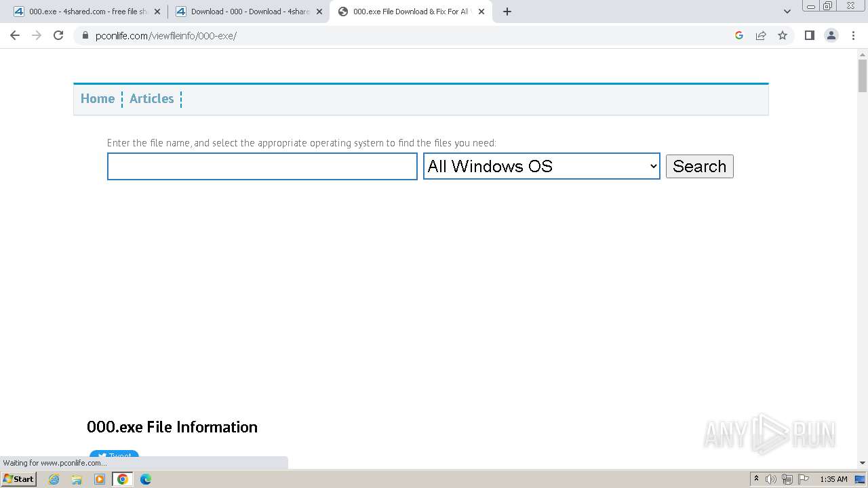Click the scrollbar down arrow
This screenshot has width=868, height=488.
(x=863, y=463)
